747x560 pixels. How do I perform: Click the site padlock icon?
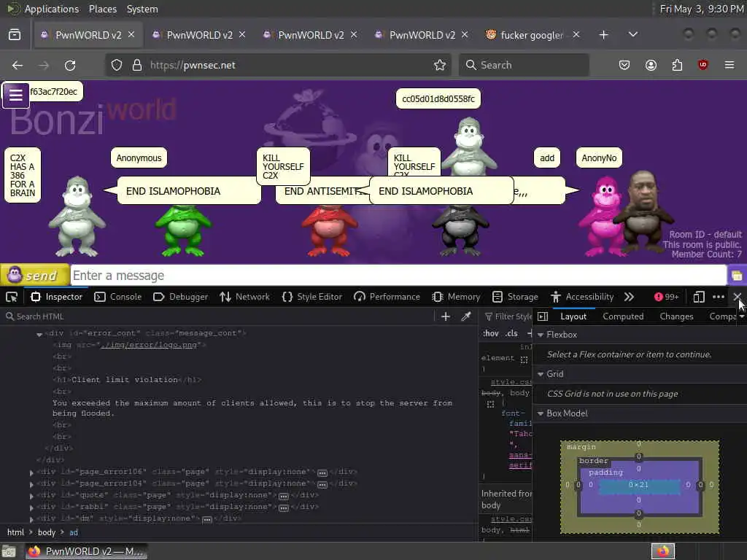coord(137,65)
